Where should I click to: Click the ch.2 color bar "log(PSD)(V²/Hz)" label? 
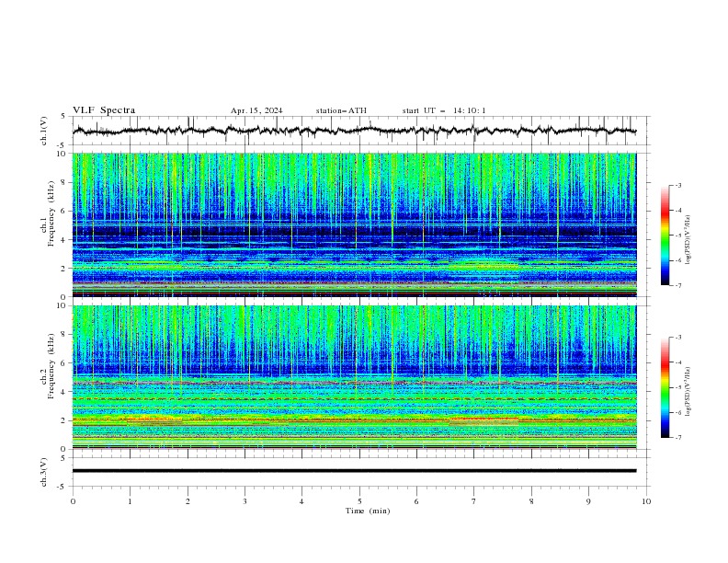[688, 392]
